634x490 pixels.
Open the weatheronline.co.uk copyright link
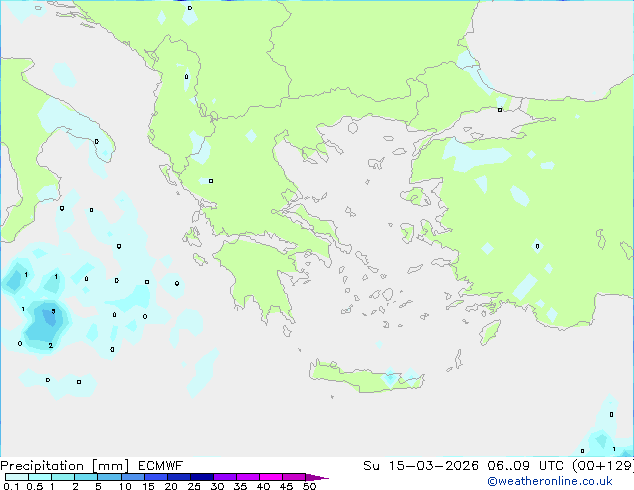(550, 481)
